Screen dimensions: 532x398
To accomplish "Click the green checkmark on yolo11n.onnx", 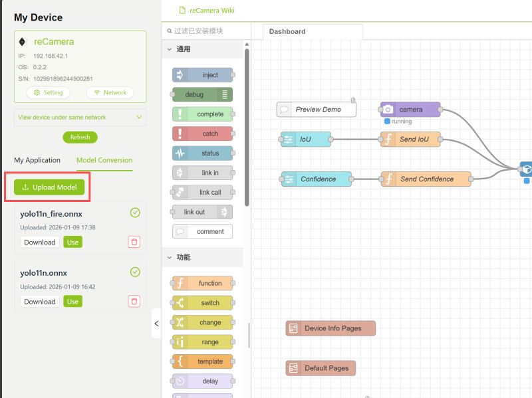I will point(135,272).
